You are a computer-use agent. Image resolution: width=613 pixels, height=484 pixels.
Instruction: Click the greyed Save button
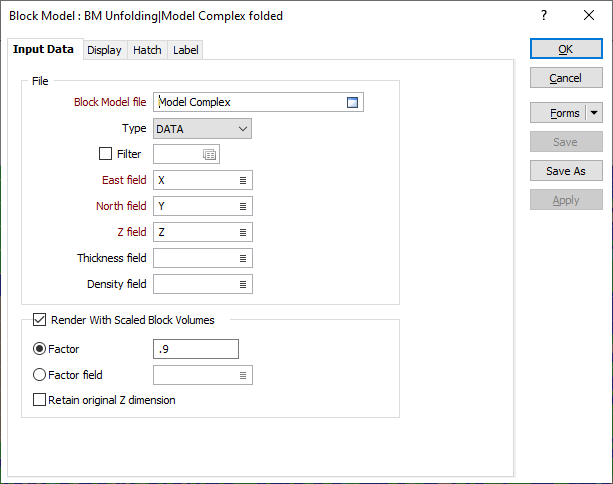click(566, 142)
